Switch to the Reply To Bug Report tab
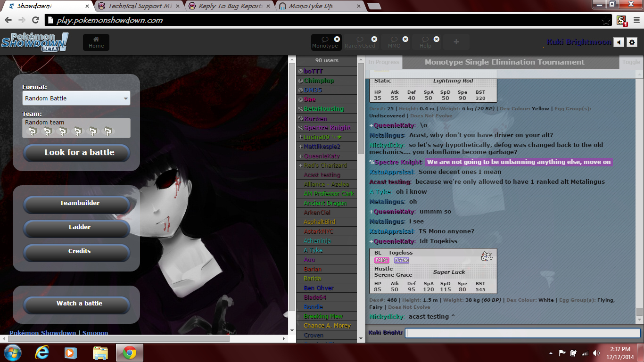 pos(229,6)
